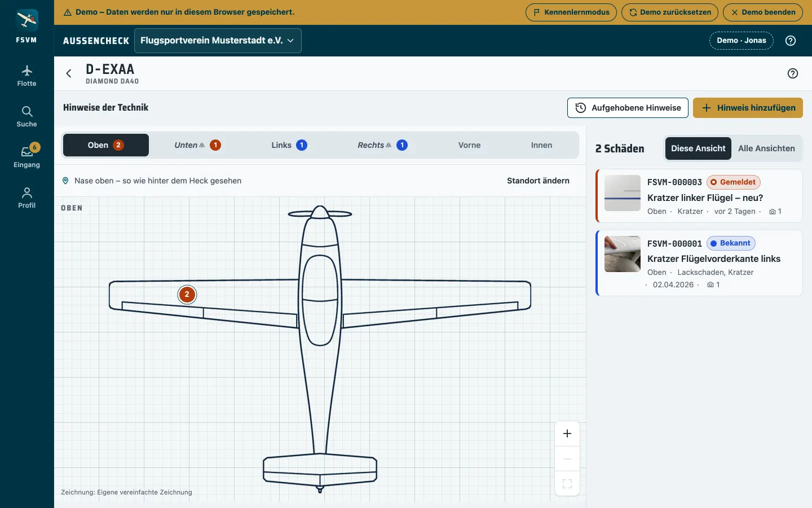Click Demo beenden button
812x508 pixels.
(763, 12)
